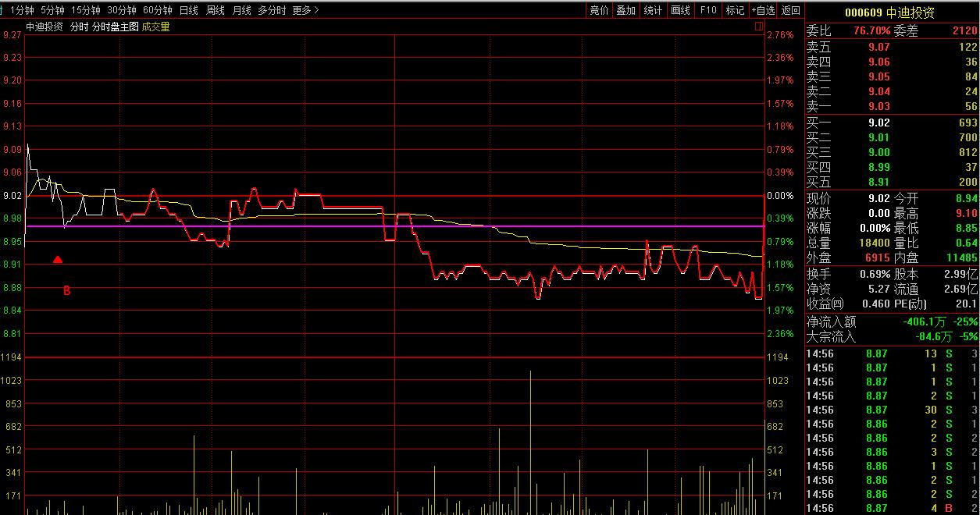Click the 净资 value 5.27
This screenshot has width=980, height=515.
pyautogui.click(x=879, y=289)
